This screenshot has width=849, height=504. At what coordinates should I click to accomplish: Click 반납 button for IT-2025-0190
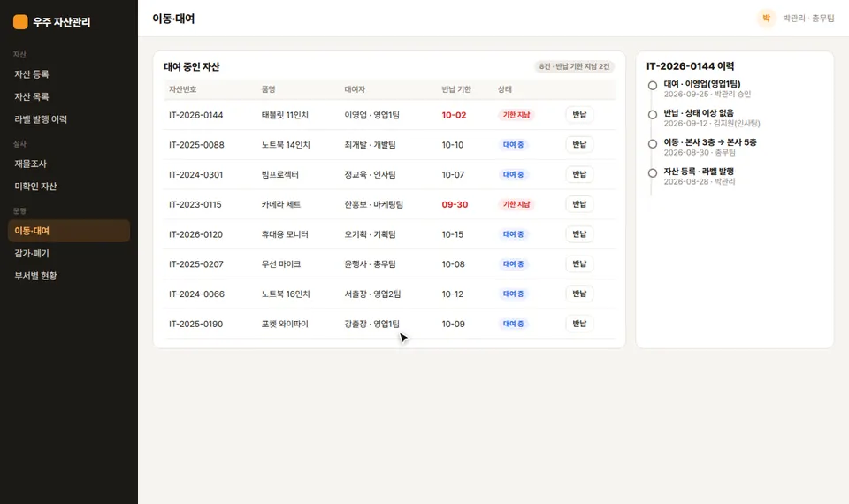click(579, 324)
